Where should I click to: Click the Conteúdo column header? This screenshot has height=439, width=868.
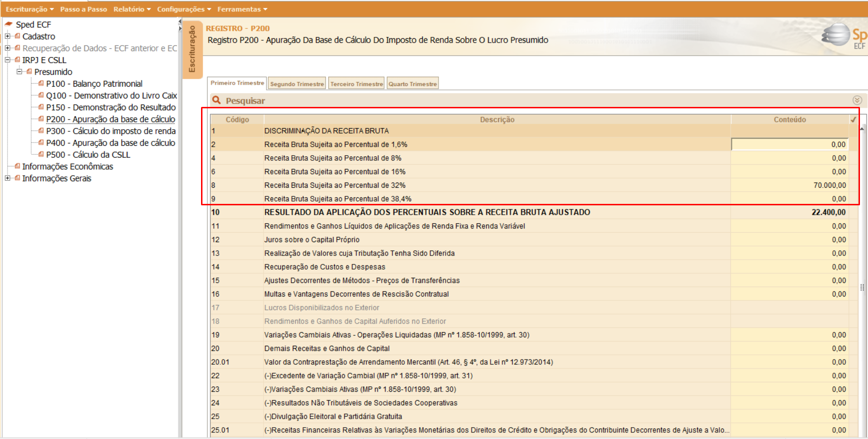click(x=789, y=120)
